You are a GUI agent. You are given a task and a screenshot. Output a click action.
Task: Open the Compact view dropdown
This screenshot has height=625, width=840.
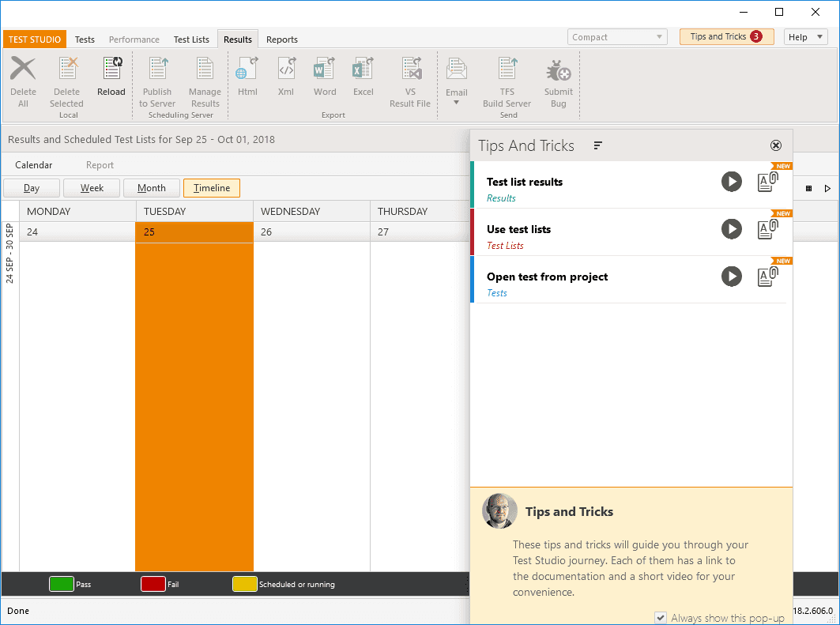click(x=617, y=37)
